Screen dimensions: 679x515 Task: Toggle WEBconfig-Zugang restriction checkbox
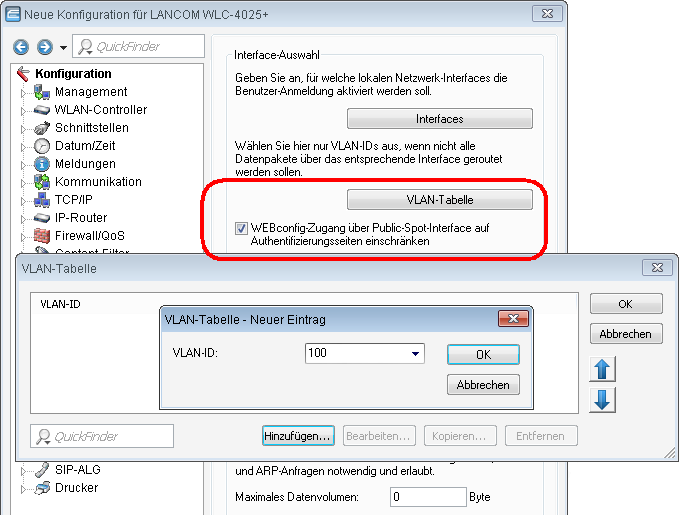[241, 228]
